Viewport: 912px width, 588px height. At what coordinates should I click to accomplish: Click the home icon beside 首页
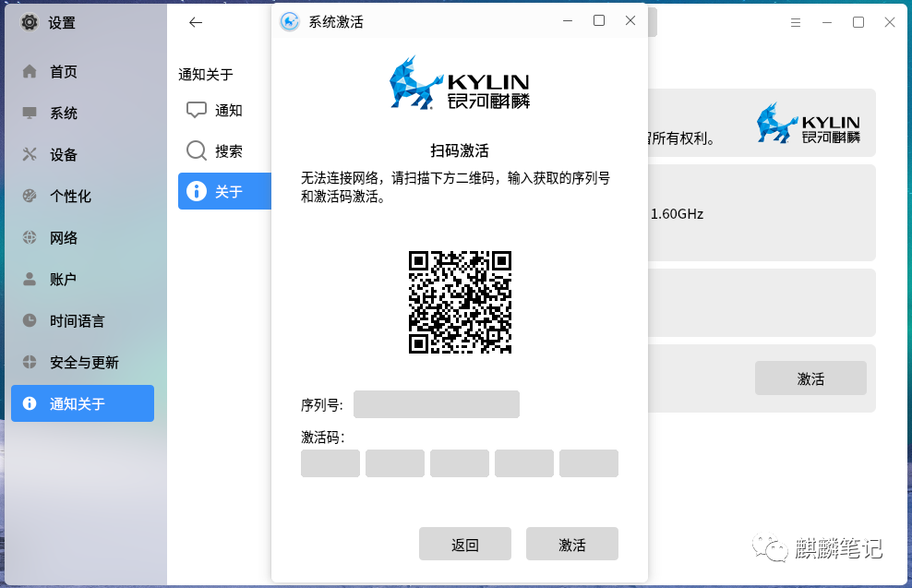coord(30,71)
